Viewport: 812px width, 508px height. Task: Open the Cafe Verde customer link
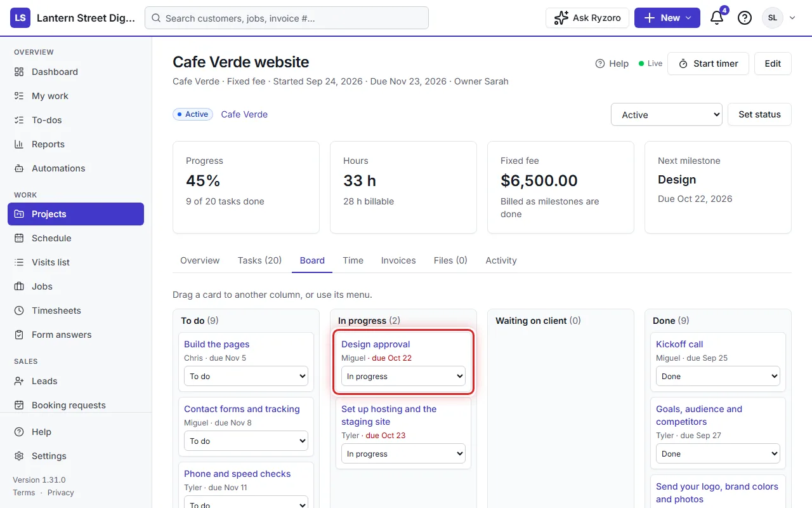click(244, 114)
